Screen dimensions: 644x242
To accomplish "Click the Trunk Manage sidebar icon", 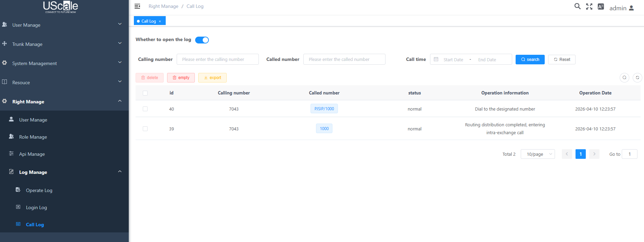I will pos(4,44).
